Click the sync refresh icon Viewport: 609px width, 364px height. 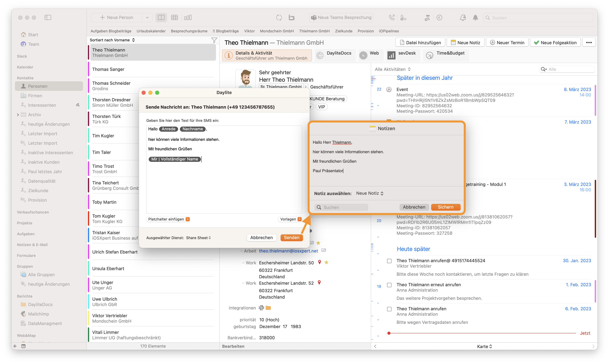coord(279,17)
